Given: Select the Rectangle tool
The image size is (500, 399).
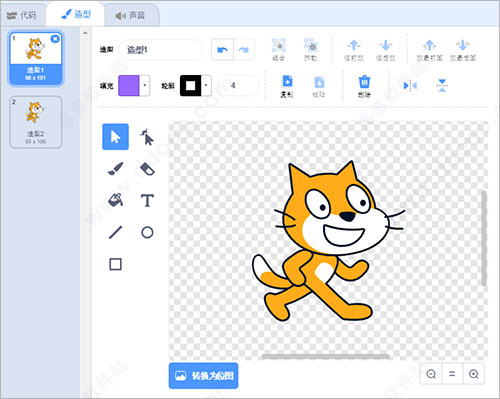Looking at the screenshot, I should tap(115, 264).
